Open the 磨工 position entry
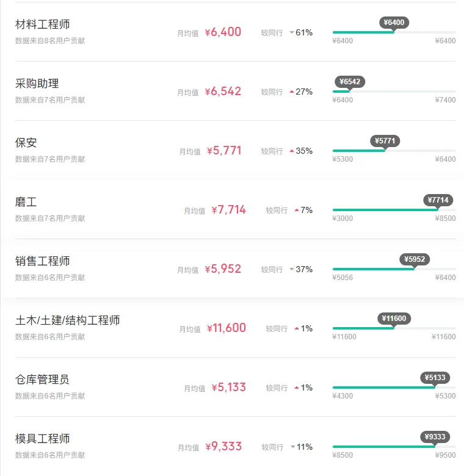464x476 pixels. (x=26, y=202)
